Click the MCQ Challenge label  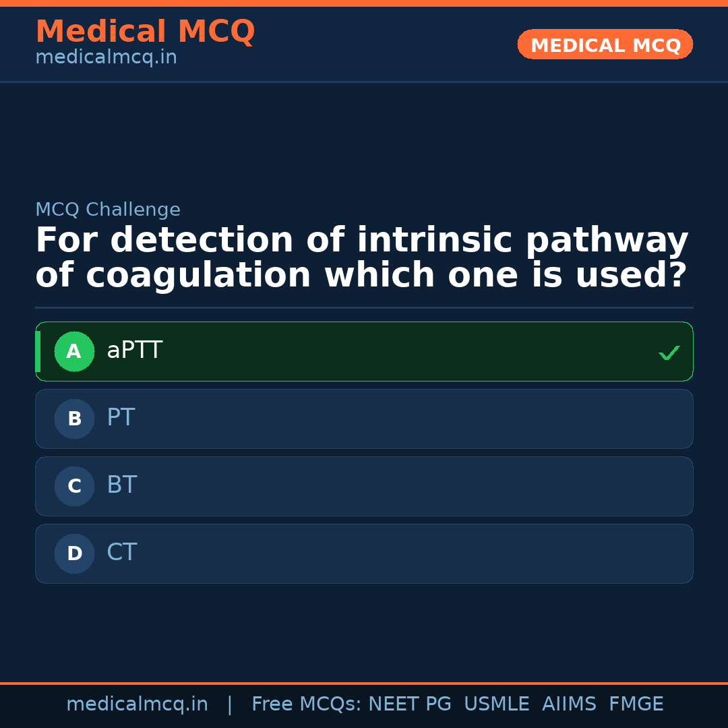(108, 210)
